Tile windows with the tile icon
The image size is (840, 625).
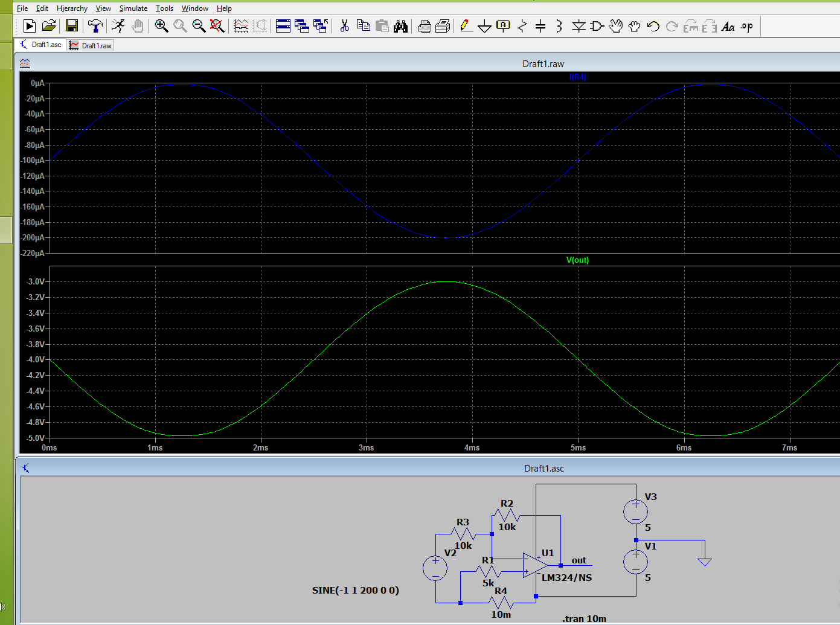point(283,26)
